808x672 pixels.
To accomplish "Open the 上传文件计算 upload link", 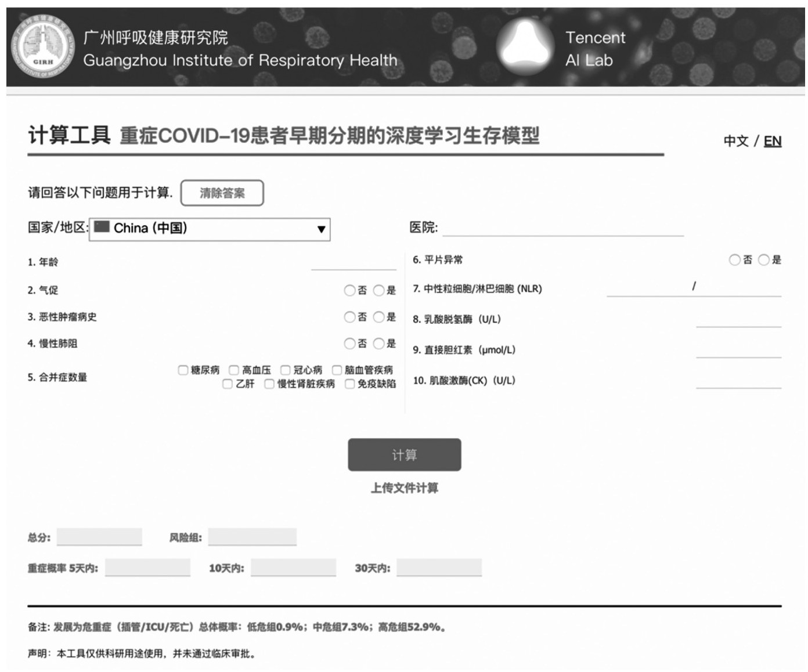I will [x=405, y=488].
